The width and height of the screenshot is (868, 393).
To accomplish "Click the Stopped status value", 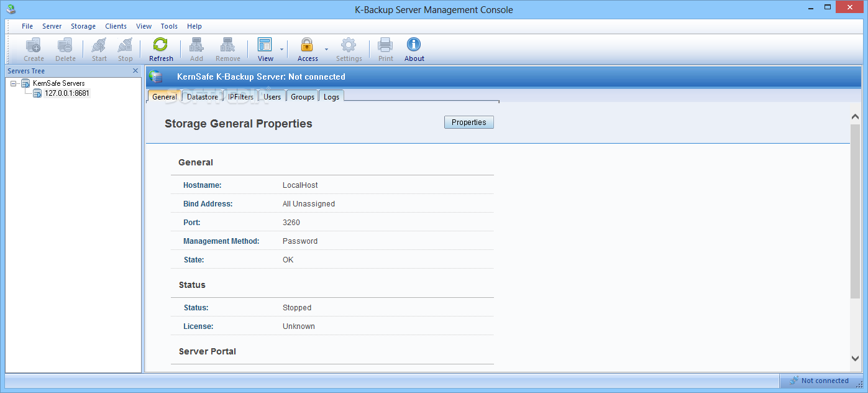I will pos(297,308).
